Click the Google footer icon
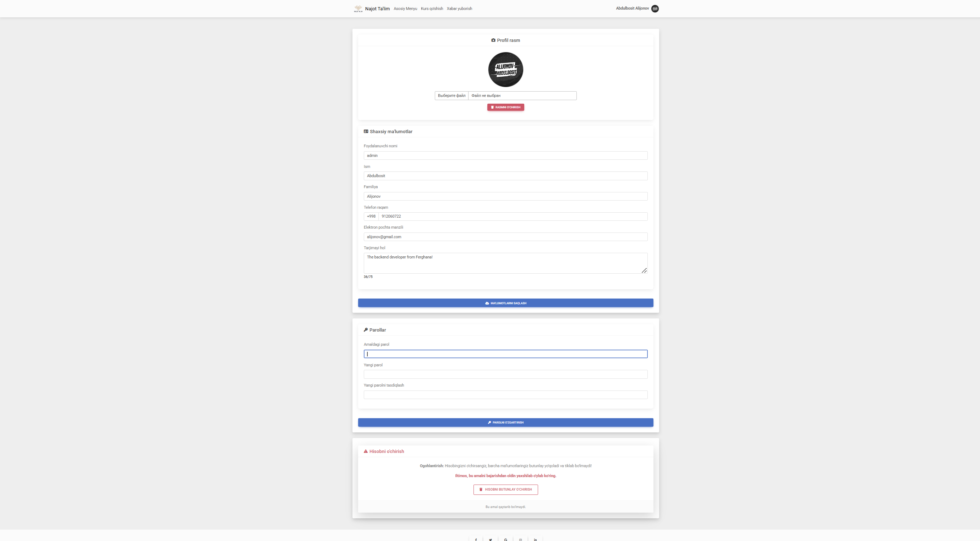The image size is (980, 541). pos(505,539)
